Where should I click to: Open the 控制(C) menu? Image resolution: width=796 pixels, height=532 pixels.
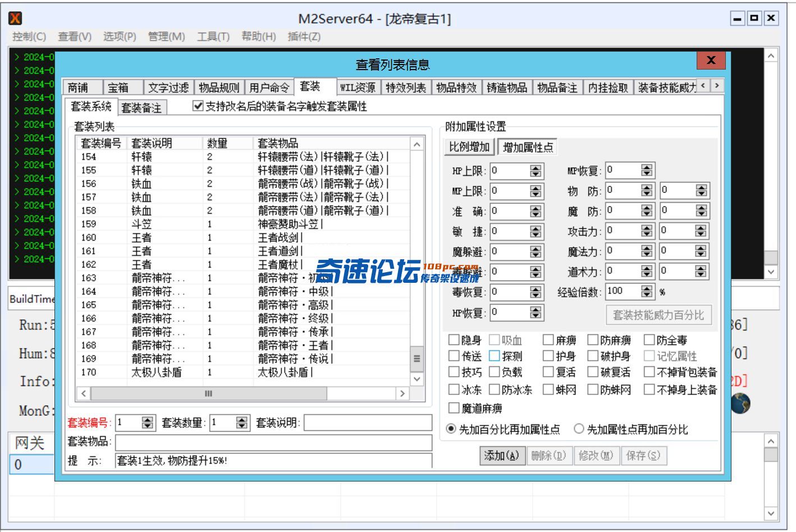(29, 36)
